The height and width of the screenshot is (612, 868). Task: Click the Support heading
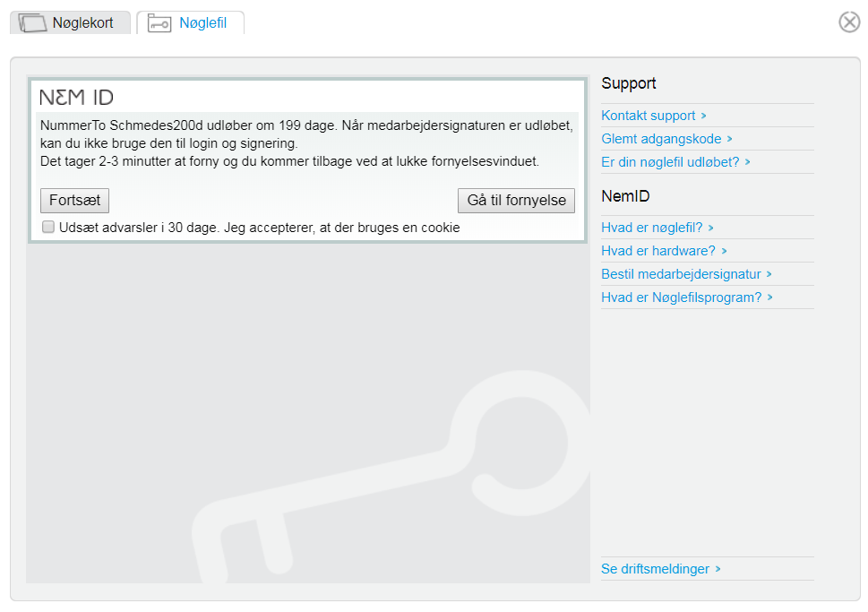tap(628, 83)
